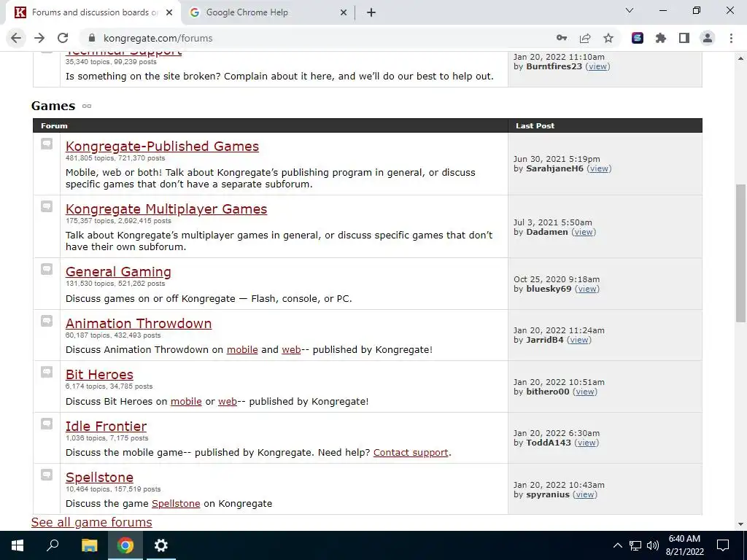View last post by spyranius
The height and width of the screenshot is (560, 747).
pyautogui.click(x=584, y=494)
